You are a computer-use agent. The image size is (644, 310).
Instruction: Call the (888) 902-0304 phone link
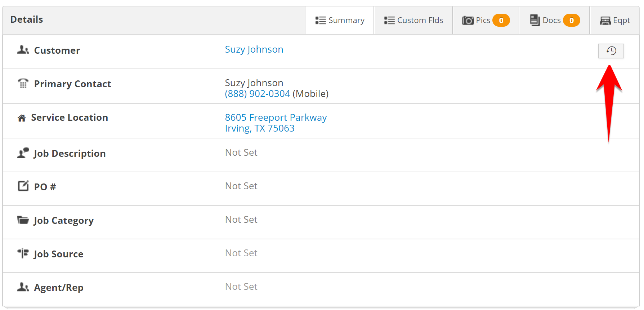(258, 94)
